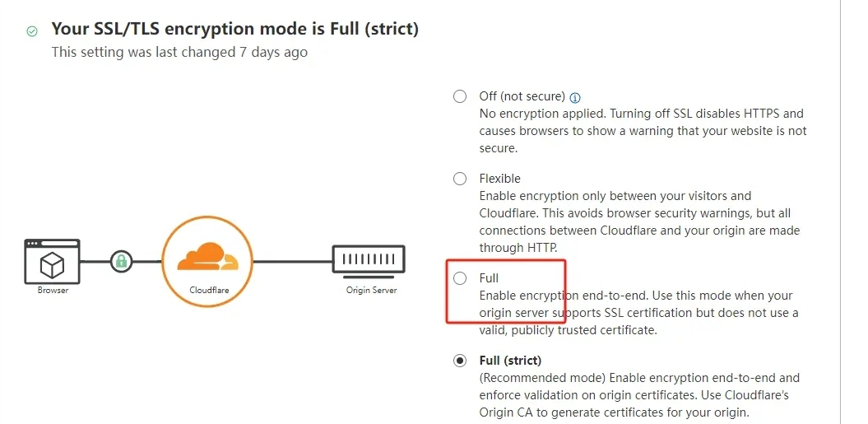Click the "Flexible" option label
868x424 pixels.
coord(500,179)
